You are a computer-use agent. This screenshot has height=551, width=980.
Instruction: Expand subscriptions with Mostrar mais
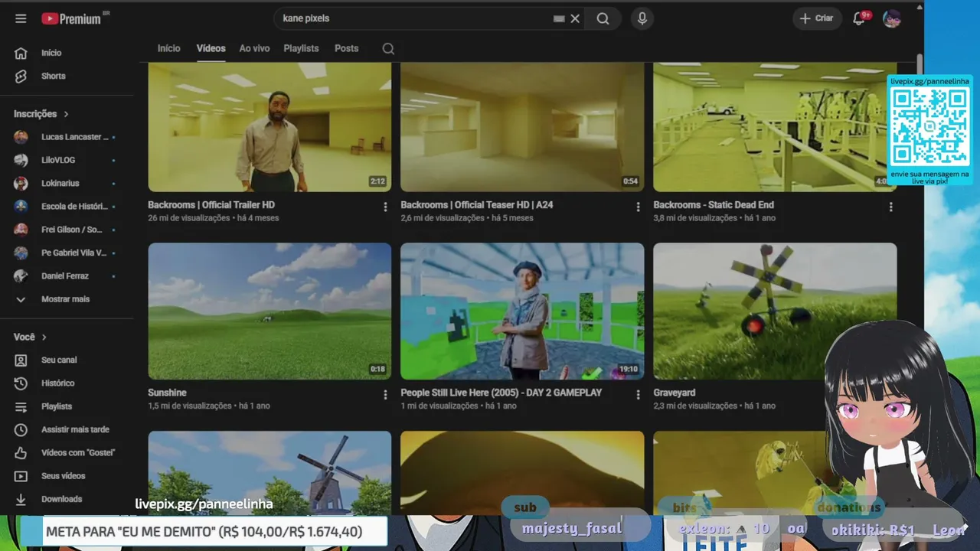pos(67,299)
